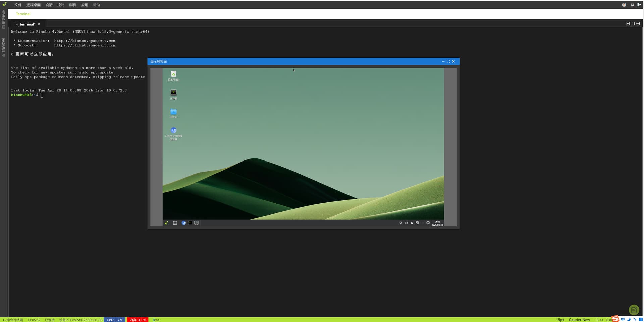
Task: Click the add new terminal plus icon
Action: coord(628,24)
